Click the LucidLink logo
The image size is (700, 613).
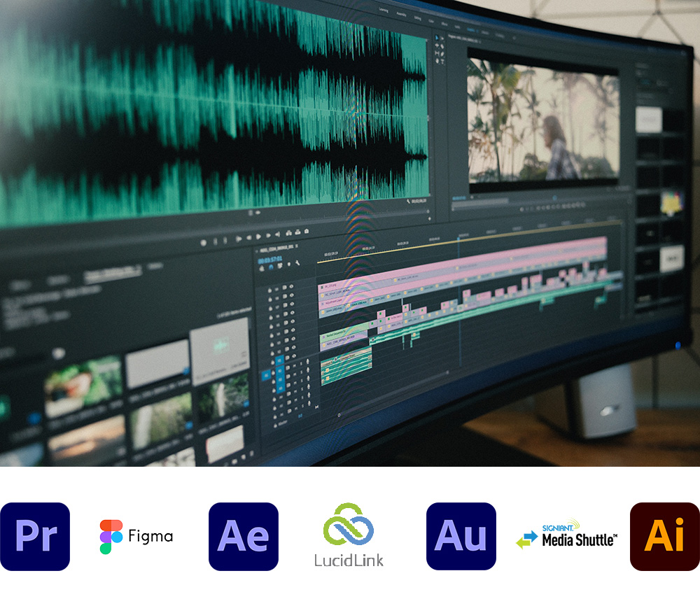tap(349, 535)
